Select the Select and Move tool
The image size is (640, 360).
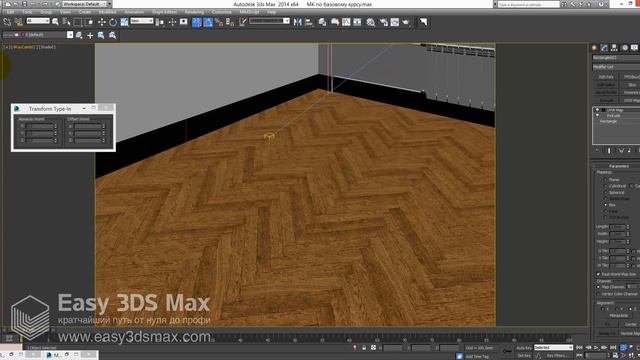102,22
